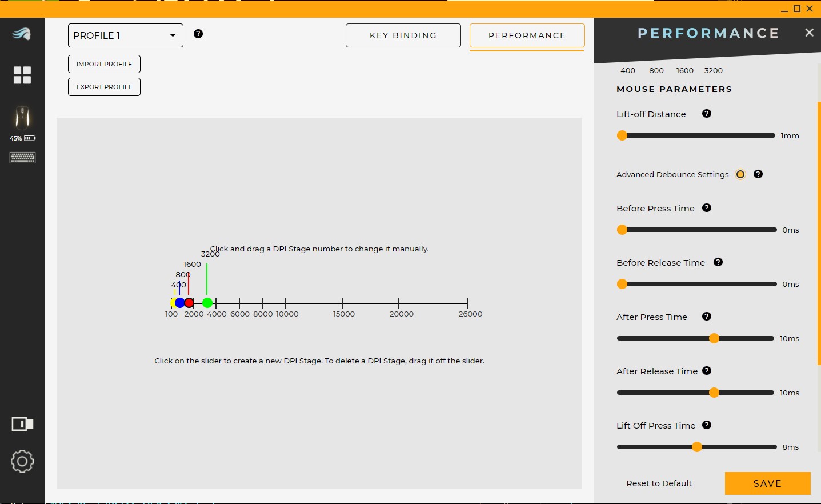Select the mouse device icon in sidebar
The image size is (821, 504).
(22, 118)
